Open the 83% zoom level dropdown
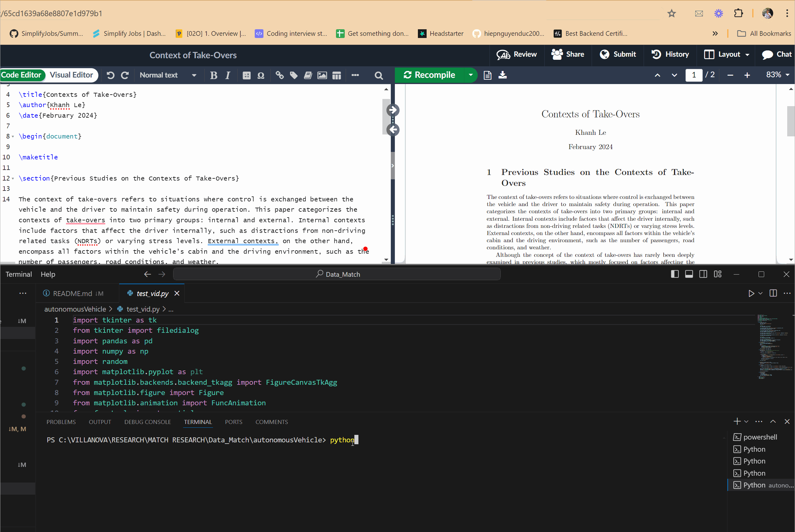 pyautogui.click(x=778, y=75)
